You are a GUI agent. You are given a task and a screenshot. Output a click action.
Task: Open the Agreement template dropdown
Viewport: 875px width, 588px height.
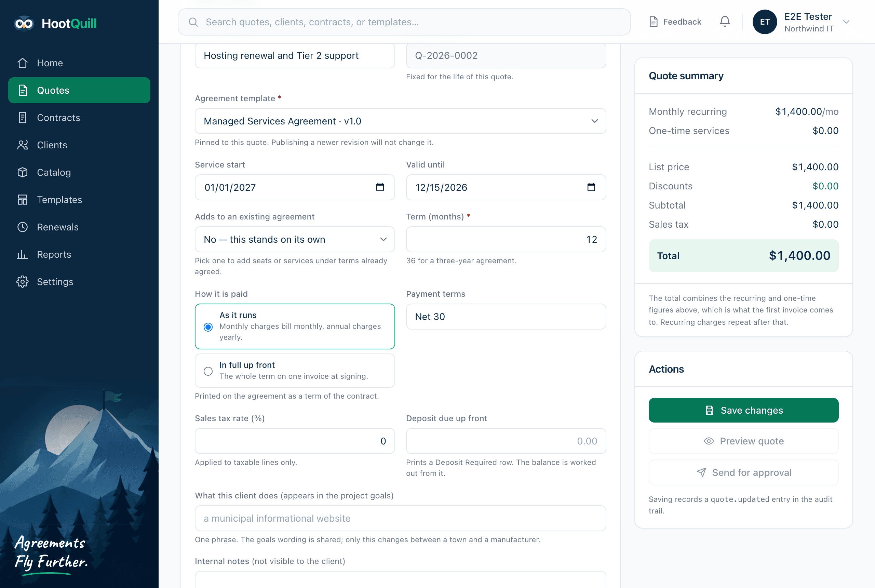pyautogui.click(x=400, y=121)
